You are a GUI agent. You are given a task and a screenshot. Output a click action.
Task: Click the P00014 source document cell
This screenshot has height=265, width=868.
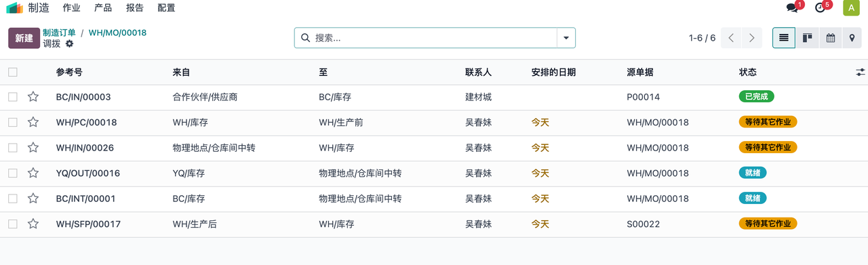point(643,97)
